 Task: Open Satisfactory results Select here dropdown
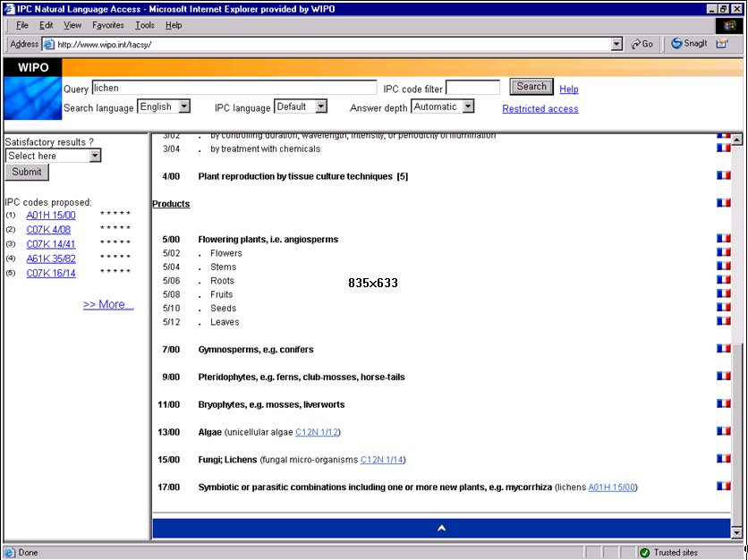point(95,156)
